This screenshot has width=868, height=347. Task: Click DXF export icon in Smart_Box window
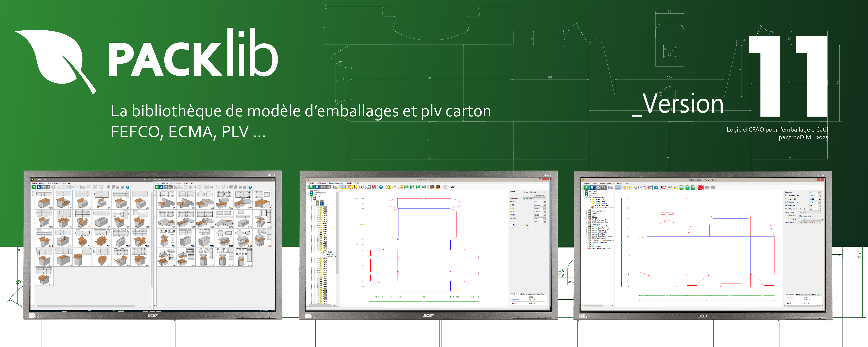682,188
